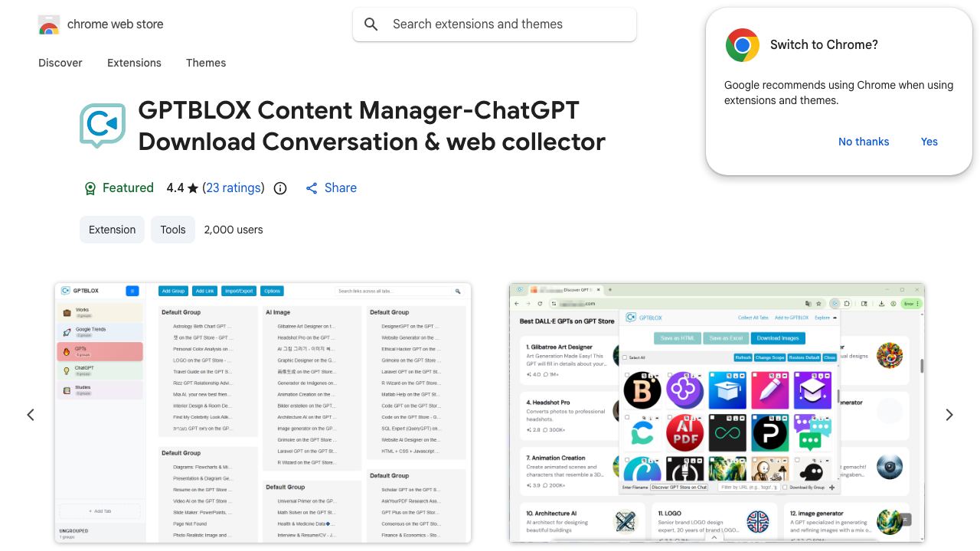Click the black P logo image

pos(770,432)
